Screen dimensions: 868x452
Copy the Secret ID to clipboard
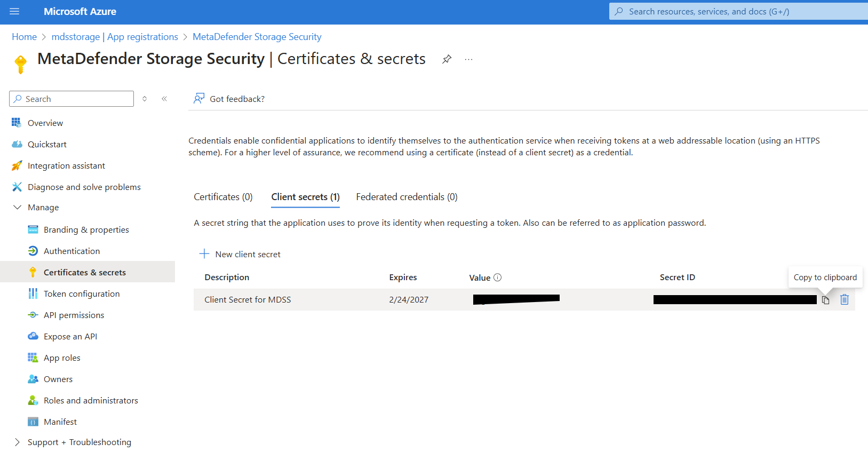pyautogui.click(x=825, y=300)
